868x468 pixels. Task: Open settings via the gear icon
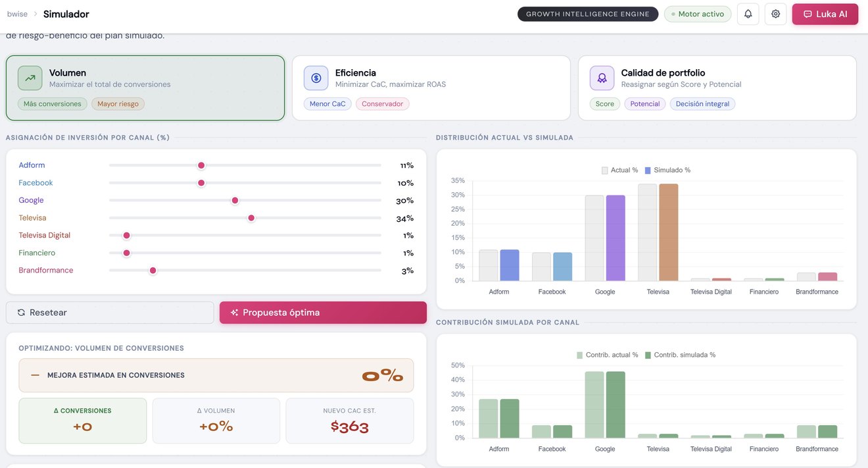tap(775, 14)
